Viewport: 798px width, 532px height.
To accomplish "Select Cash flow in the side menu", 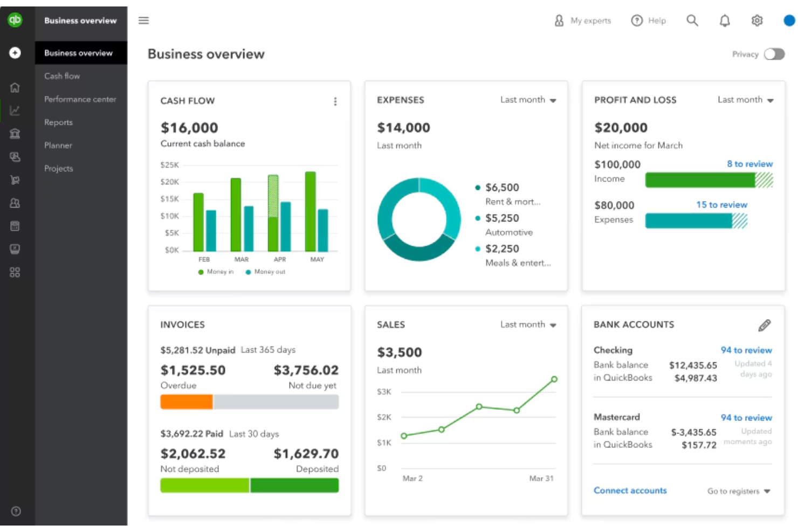I will tap(62, 76).
